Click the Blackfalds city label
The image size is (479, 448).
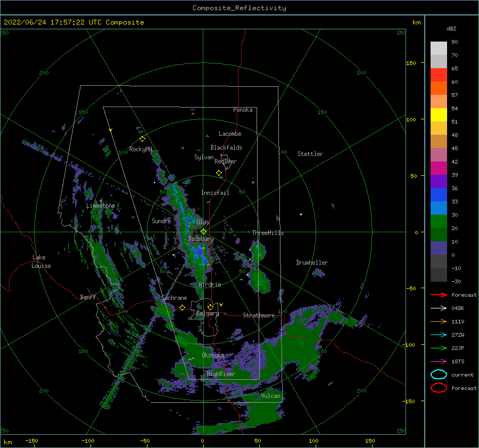(226, 148)
